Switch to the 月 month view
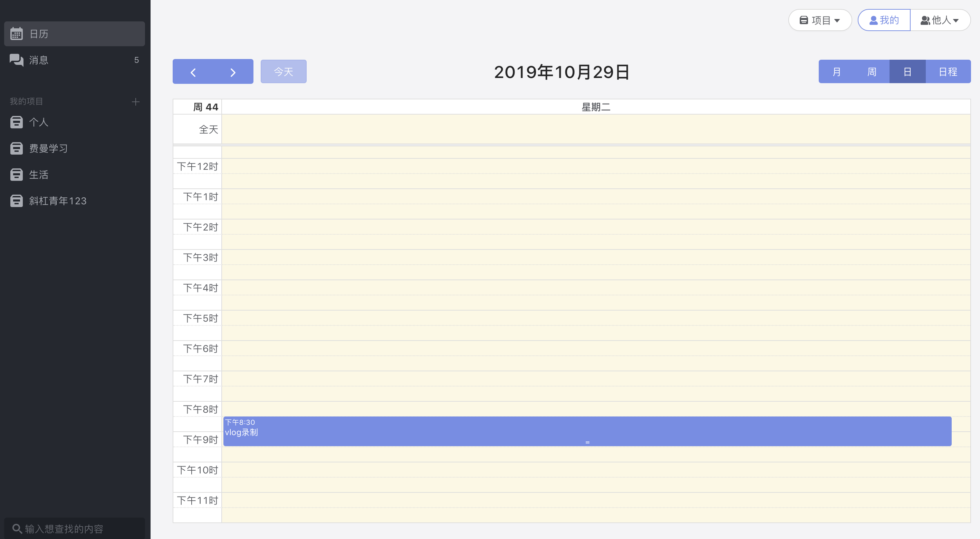 pyautogui.click(x=836, y=72)
